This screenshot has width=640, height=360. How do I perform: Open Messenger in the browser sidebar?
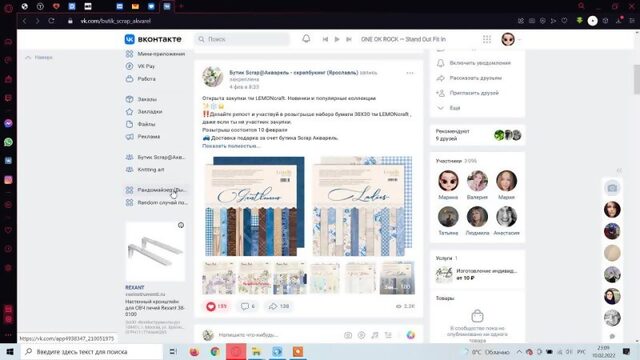(8, 123)
